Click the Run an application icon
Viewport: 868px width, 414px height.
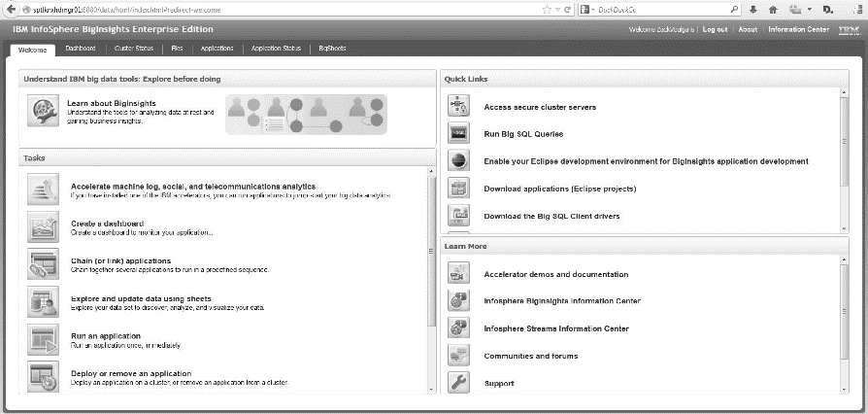(43, 339)
